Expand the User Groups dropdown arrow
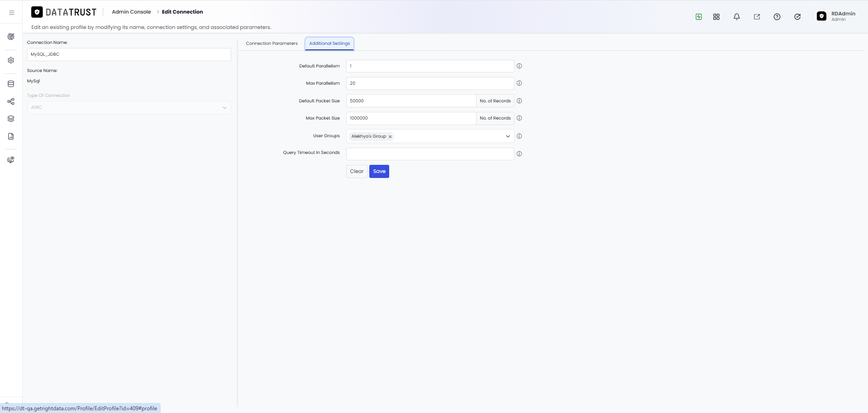Image resolution: width=868 pixels, height=413 pixels. click(x=508, y=136)
